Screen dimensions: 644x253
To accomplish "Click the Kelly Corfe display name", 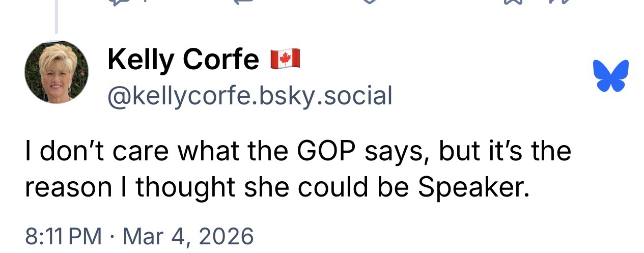I will click(x=183, y=60).
